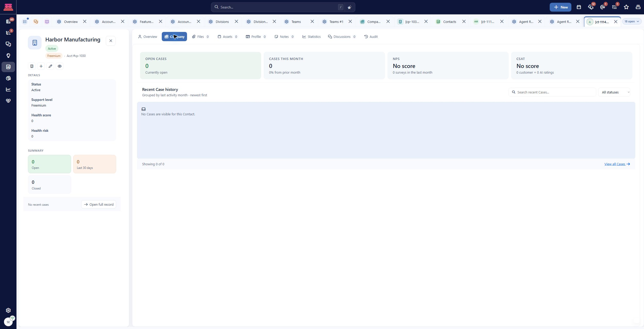Viewport: 644px width, 329px height.
Task: Open the [cp-103... workspace tab
Action: (x=412, y=22)
